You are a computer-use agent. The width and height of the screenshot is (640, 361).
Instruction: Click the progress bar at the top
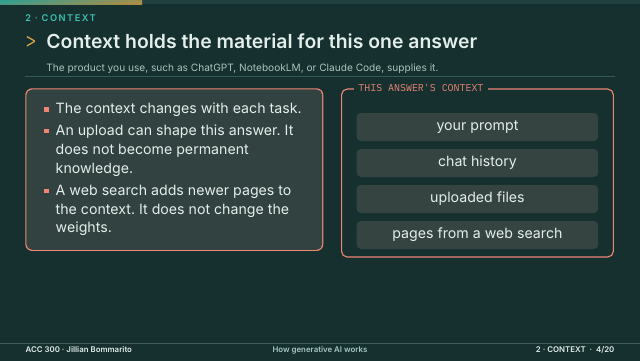pos(320,2)
